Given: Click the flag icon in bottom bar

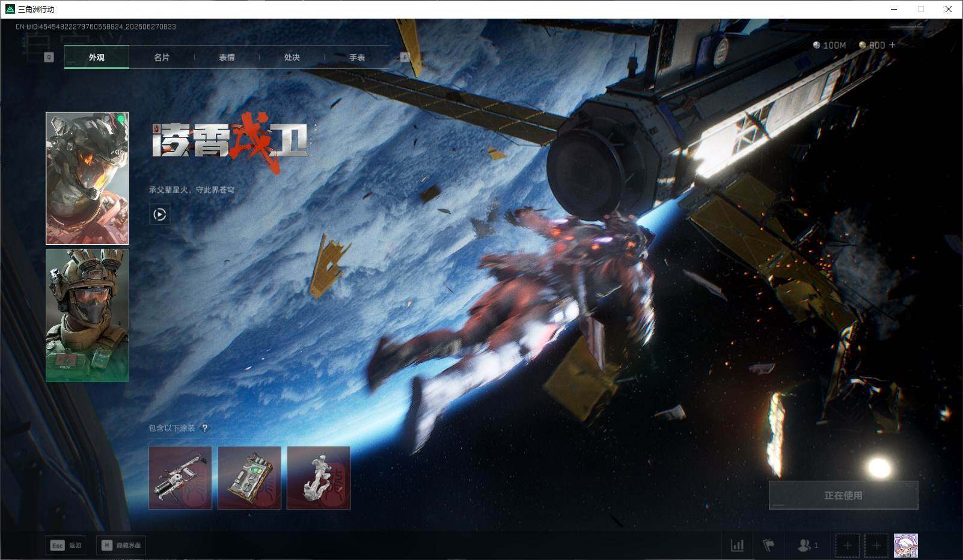Looking at the screenshot, I should [768, 546].
